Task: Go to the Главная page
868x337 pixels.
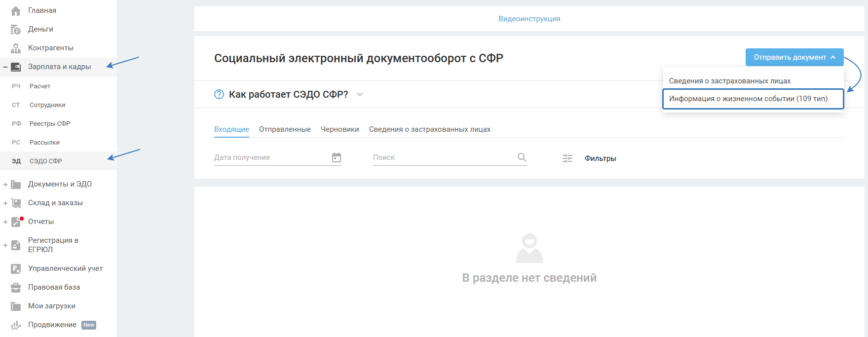Action: [x=42, y=10]
